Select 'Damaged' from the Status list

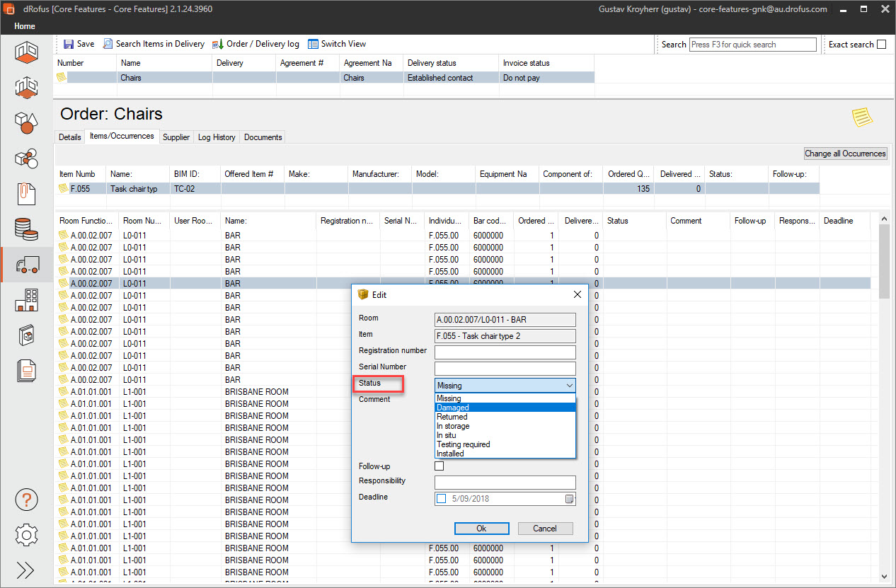point(453,408)
